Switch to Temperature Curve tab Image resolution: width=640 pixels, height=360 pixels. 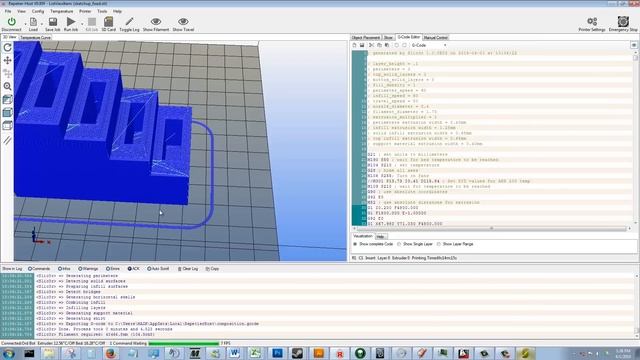click(x=36, y=38)
